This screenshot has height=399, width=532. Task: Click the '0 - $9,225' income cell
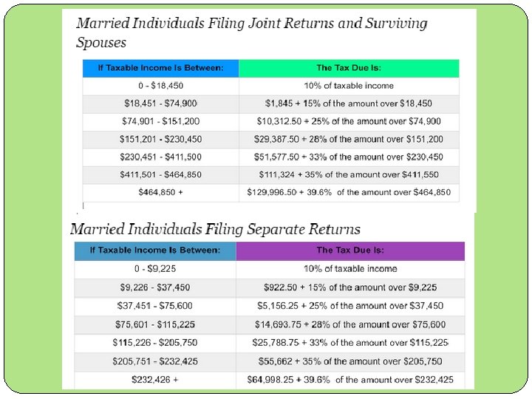pos(155,269)
